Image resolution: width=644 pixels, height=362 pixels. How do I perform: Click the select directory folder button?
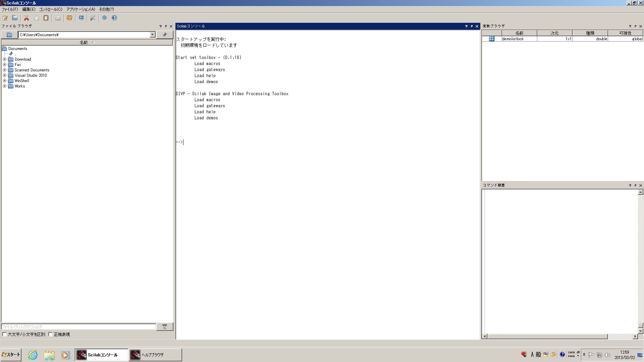tap(9, 35)
